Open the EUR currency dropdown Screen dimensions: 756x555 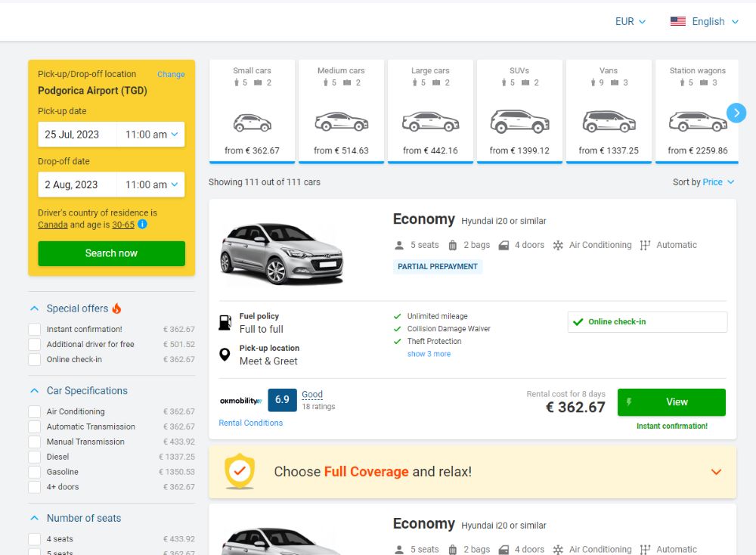(631, 21)
